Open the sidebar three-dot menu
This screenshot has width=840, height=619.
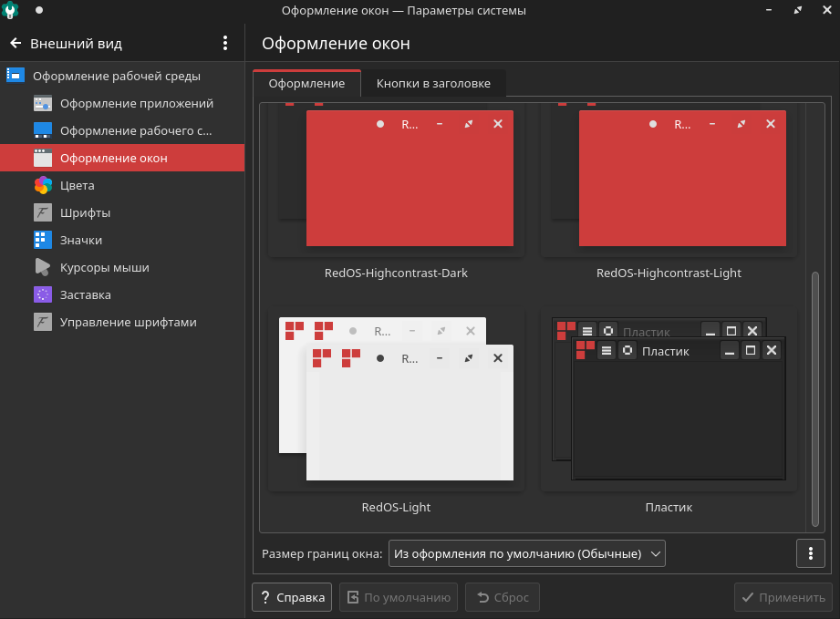225,43
